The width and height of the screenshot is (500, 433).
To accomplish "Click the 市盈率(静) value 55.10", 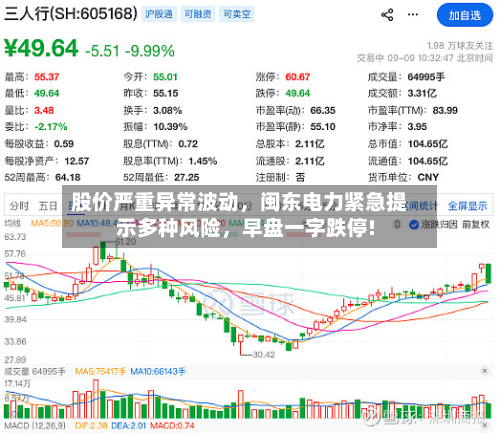I will (x=323, y=127).
